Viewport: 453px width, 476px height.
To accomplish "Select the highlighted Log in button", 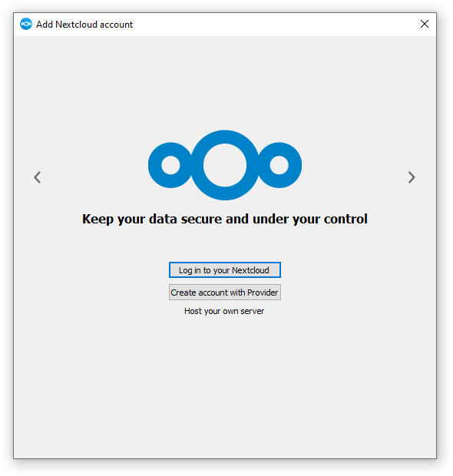I will 225,270.
